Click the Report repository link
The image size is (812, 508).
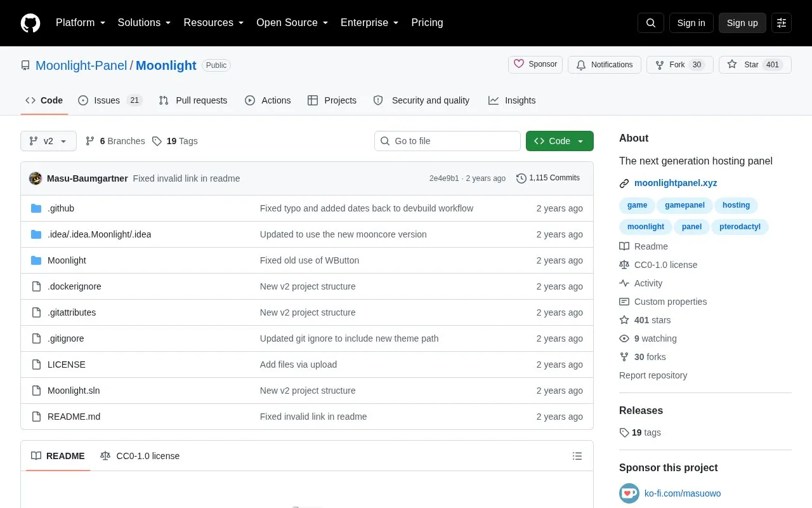(x=653, y=375)
